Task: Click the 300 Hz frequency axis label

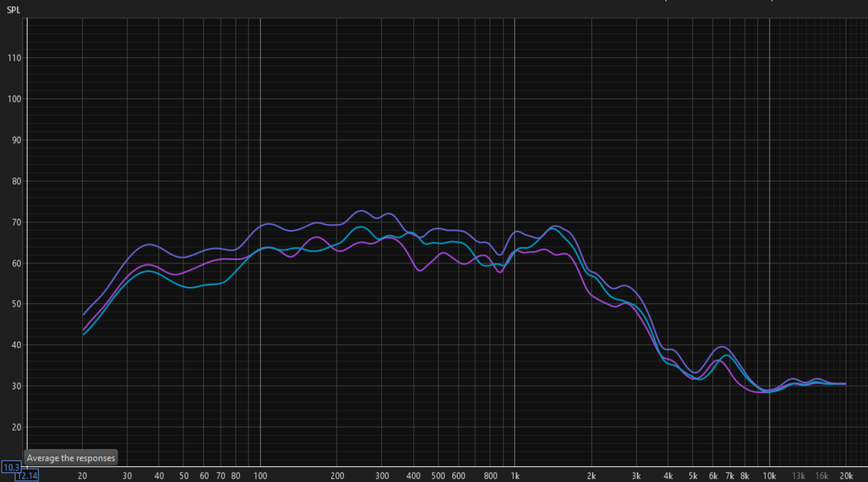Action: click(x=382, y=476)
